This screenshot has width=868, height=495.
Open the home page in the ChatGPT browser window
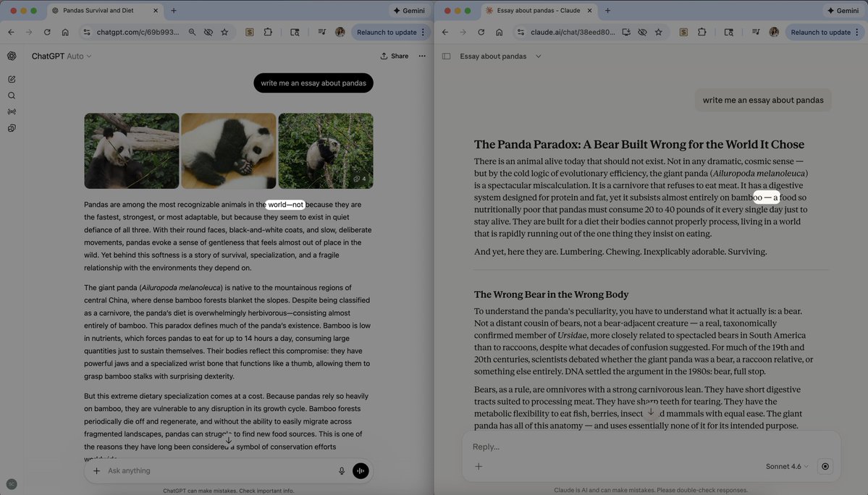tap(65, 32)
